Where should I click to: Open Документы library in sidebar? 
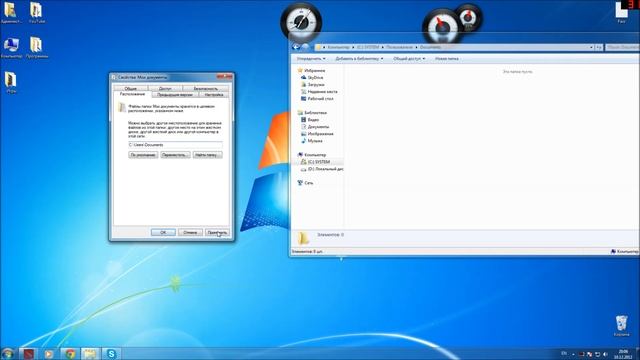coord(318,127)
